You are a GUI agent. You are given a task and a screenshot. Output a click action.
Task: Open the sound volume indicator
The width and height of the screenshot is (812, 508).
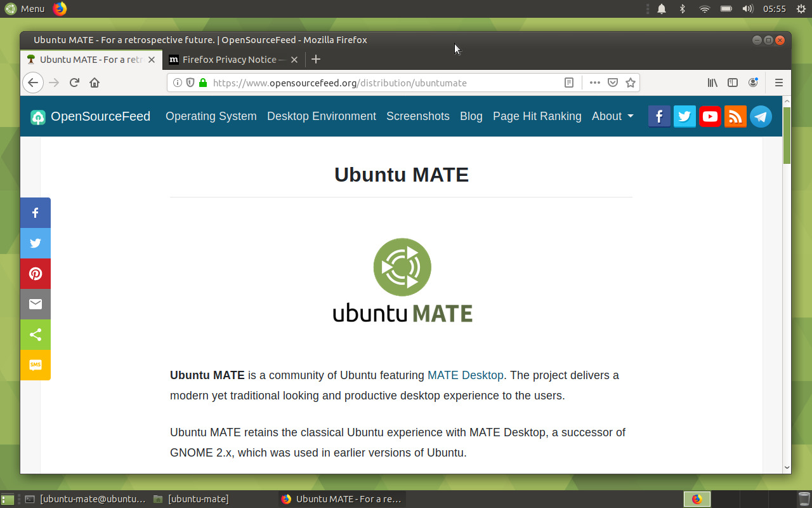click(x=748, y=9)
